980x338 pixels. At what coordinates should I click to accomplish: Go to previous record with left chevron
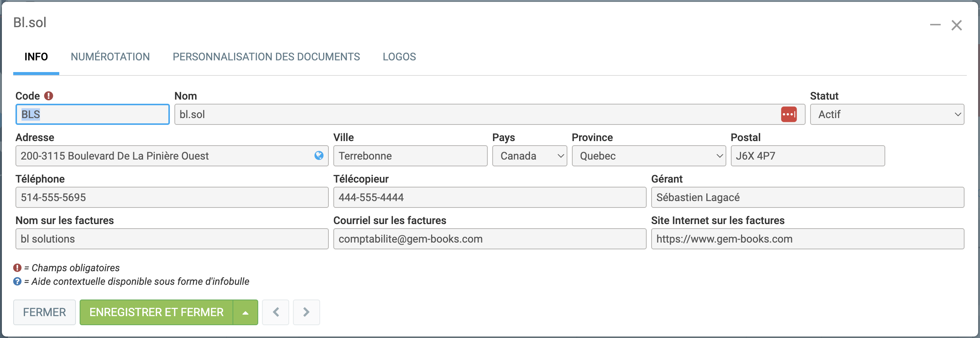pos(276,312)
